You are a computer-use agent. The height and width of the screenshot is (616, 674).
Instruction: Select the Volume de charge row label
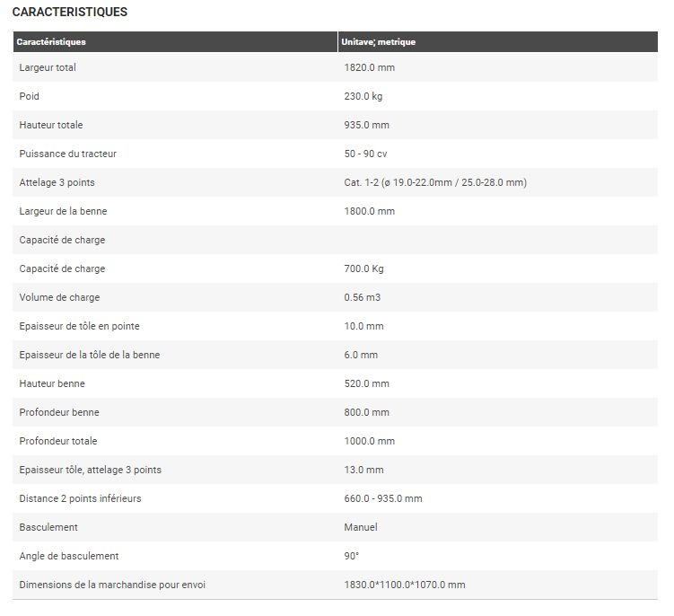pos(59,297)
